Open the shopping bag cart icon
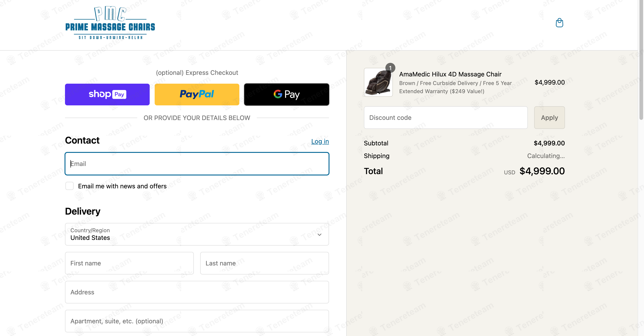The width and height of the screenshot is (644, 336). pyautogui.click(x=559, y=23)
